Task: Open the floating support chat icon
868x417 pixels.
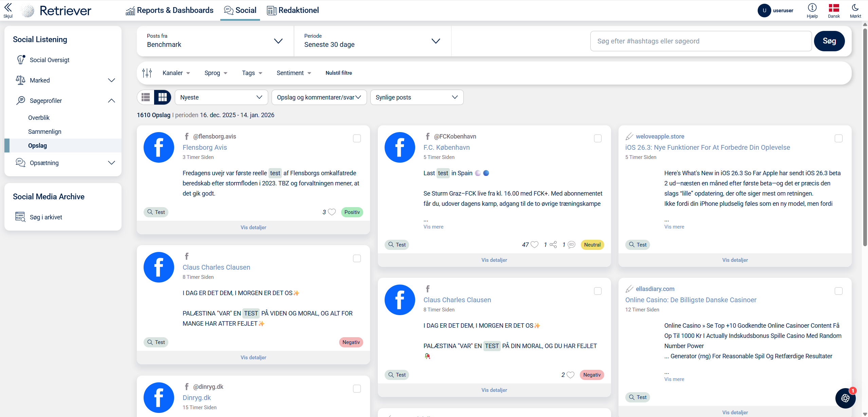Action: (845, 398)
